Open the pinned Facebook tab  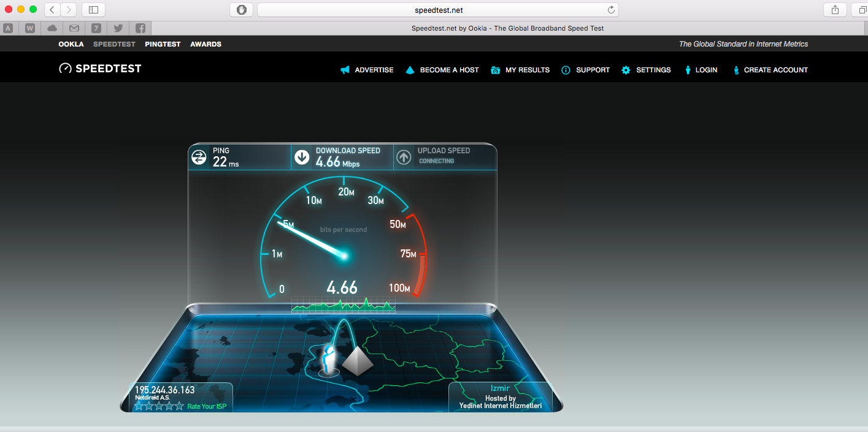[x=140, y=28]
